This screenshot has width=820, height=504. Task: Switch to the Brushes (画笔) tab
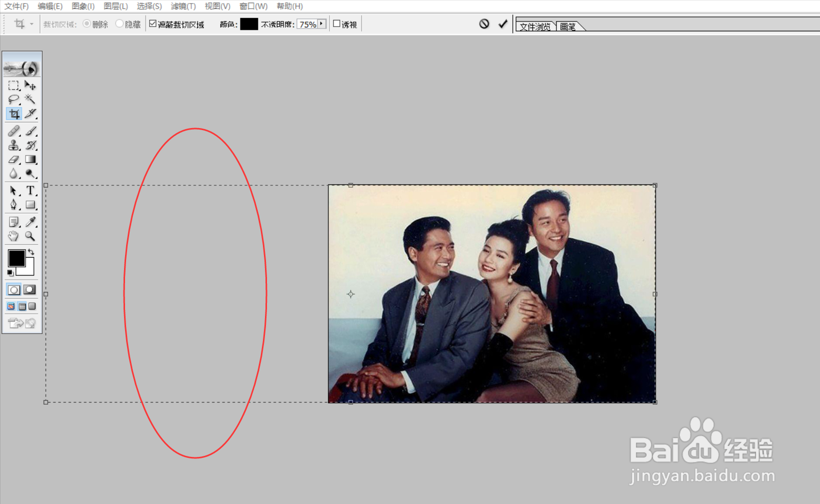(568, 26)
